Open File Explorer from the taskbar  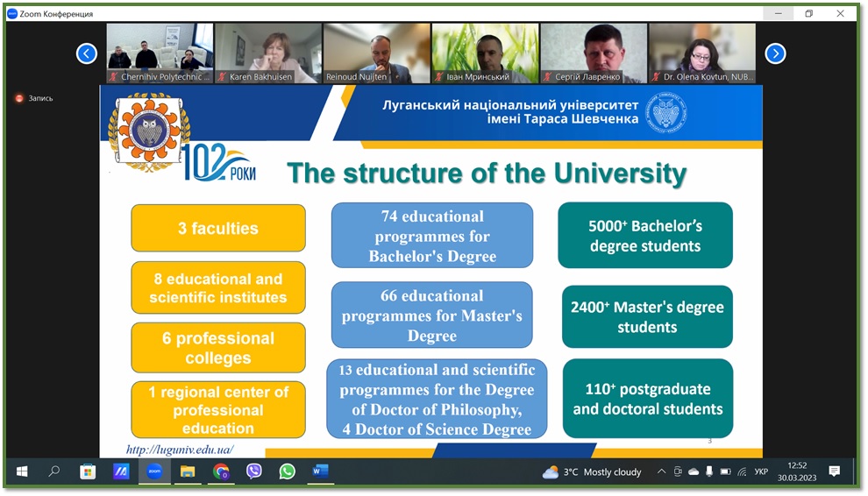click(x=188, y=471)
